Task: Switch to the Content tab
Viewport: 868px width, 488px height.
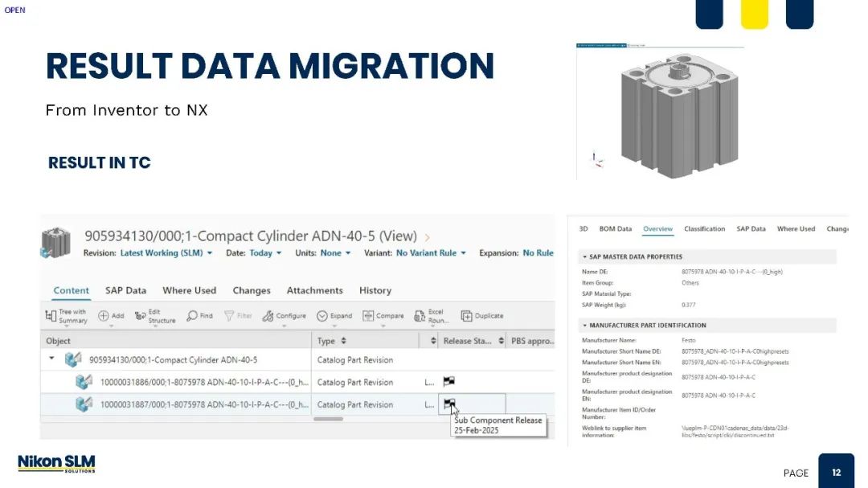Action: (x=71, y=290)
